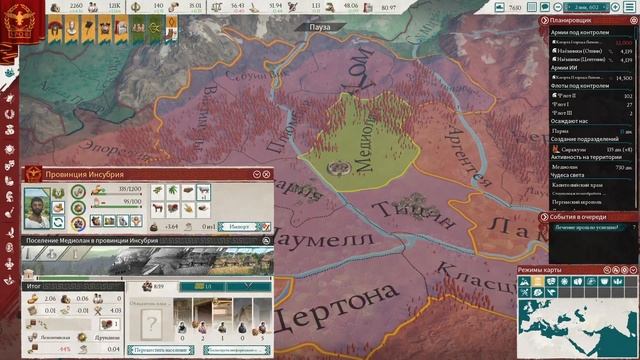The width and height of the screenshot is (640, 360).
Task: Collapse the Планировщик panel arrow
Action: pyautogui.click(x=544, y=20)
